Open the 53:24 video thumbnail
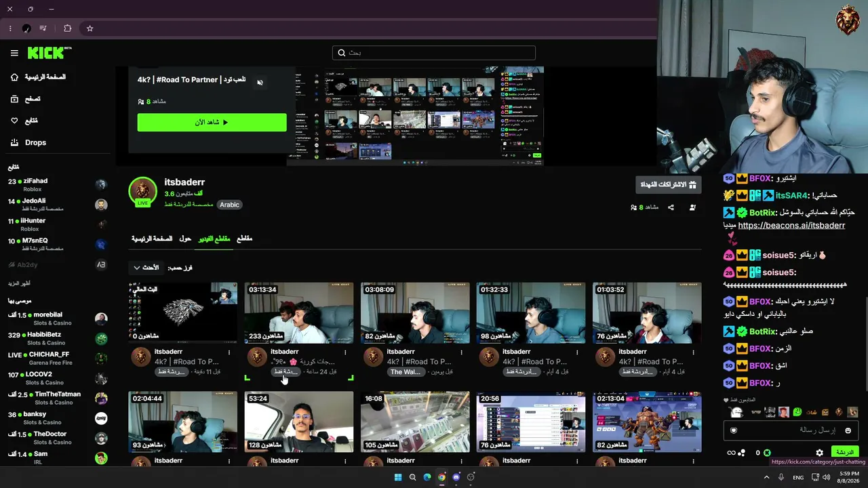This screenshot has width=868, height=488. click(x=299, y=422)
